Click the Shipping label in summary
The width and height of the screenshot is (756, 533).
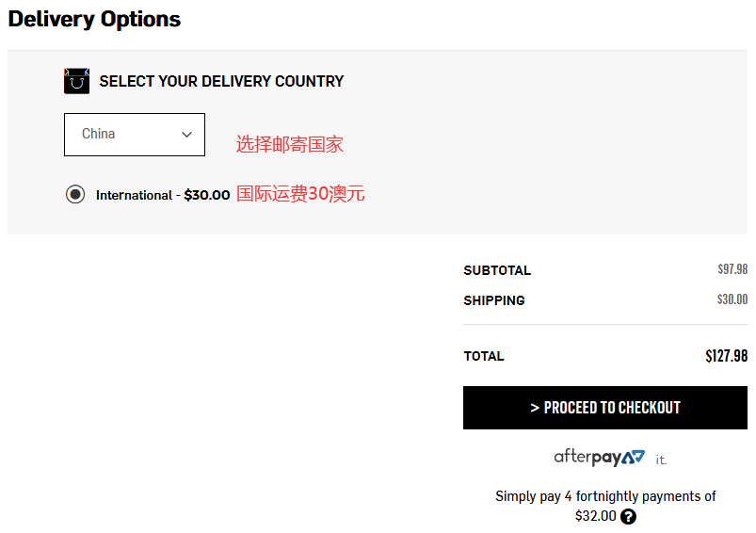pos(494,300)
